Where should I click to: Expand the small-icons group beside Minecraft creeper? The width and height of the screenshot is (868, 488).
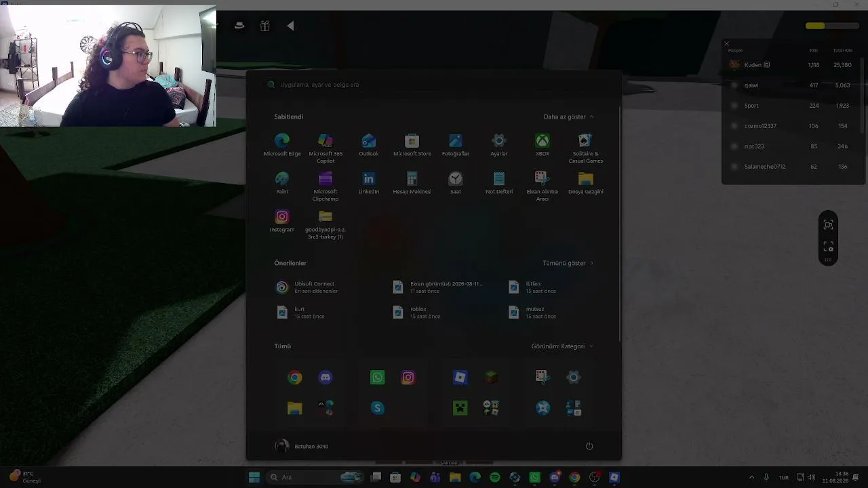491,408
